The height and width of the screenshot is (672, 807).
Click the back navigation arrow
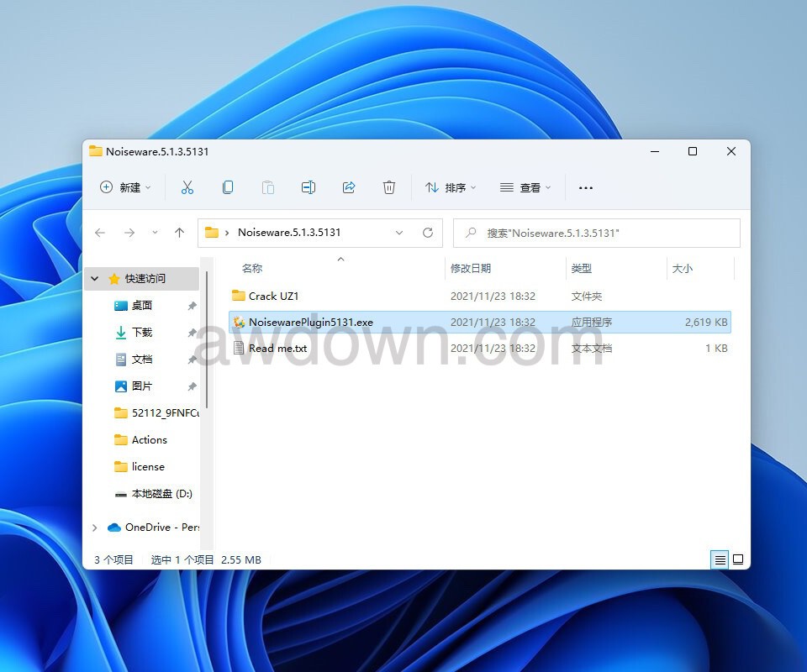(x=100, y=233)
